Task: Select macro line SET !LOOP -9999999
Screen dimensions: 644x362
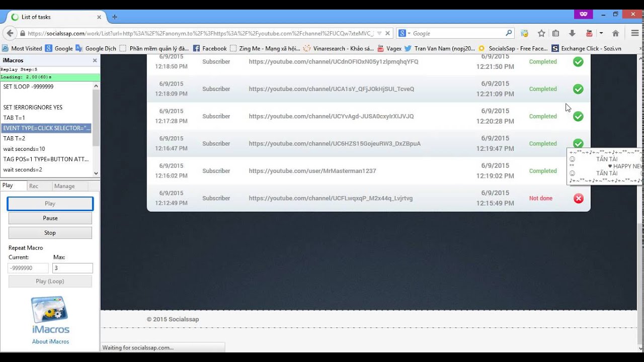Action: point(46,86)
